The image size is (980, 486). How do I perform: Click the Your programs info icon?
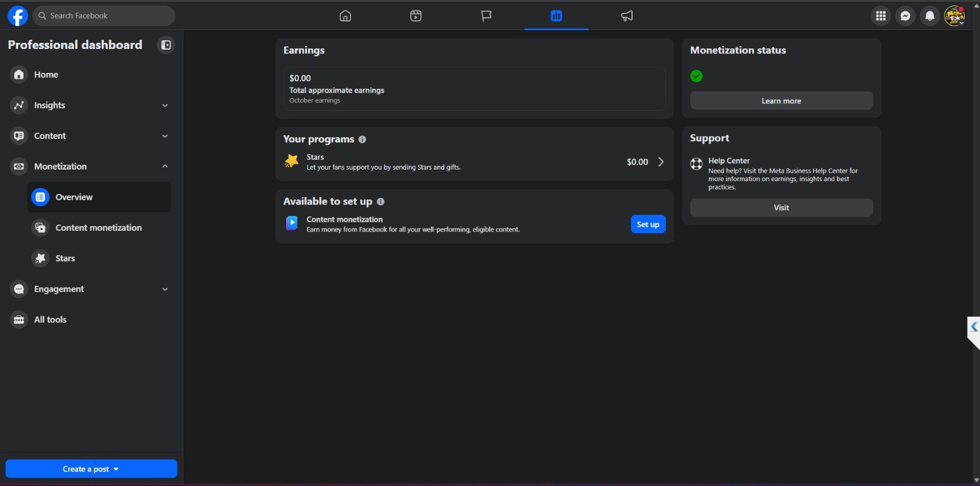[363, 140]
